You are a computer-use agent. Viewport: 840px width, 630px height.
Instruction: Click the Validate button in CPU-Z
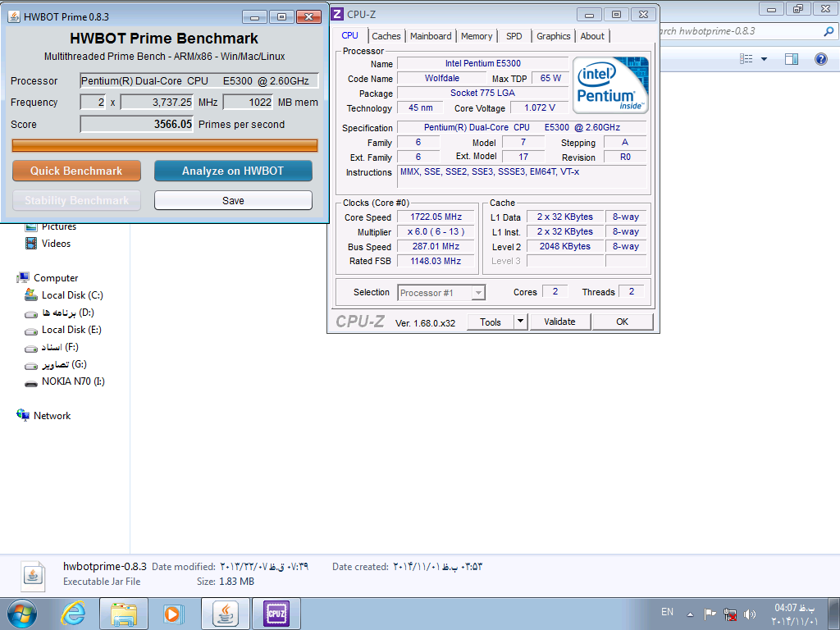(x=559, y=322)
